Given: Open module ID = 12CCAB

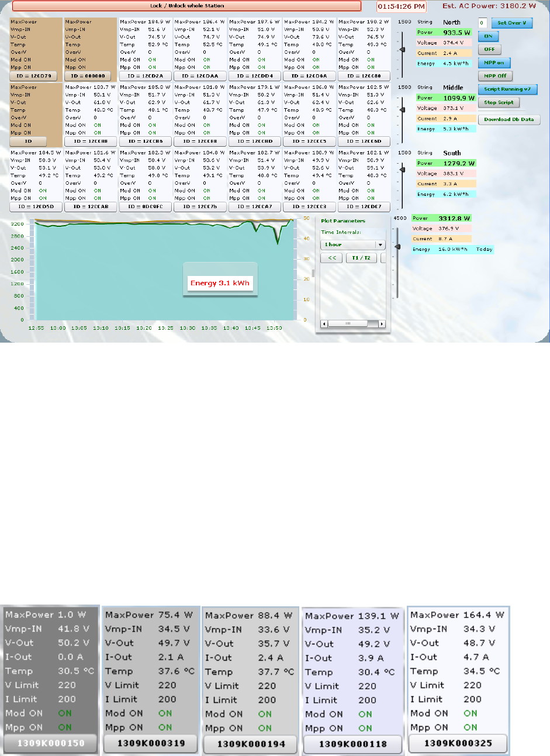Looking at the screenshot, I should pyautogui.click(x=89, y=206).
